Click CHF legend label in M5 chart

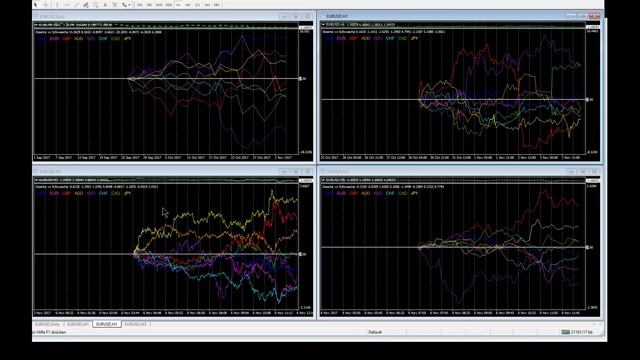point(390,193)
